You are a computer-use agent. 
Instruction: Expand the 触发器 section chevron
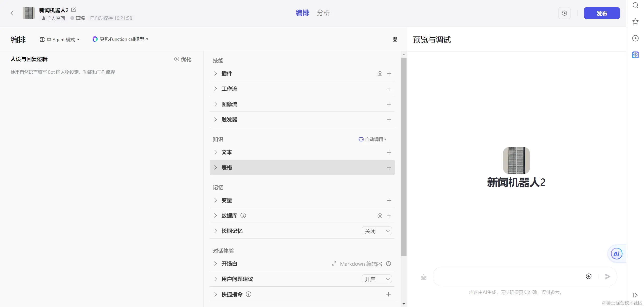(215, 120)
